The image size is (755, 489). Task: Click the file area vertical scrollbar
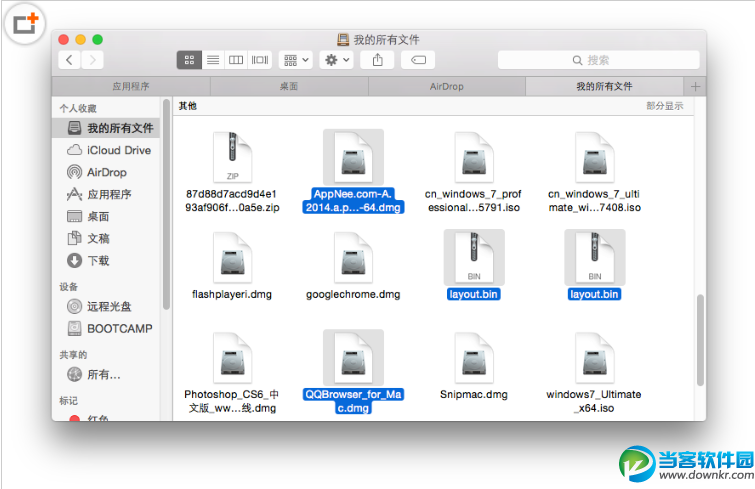point(700,340)
